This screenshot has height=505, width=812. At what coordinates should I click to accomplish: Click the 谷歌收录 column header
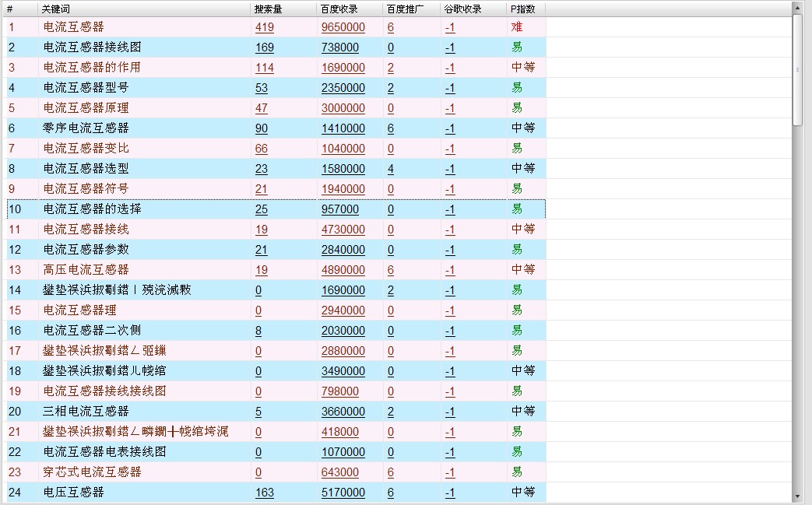click(x=463, y=9)
